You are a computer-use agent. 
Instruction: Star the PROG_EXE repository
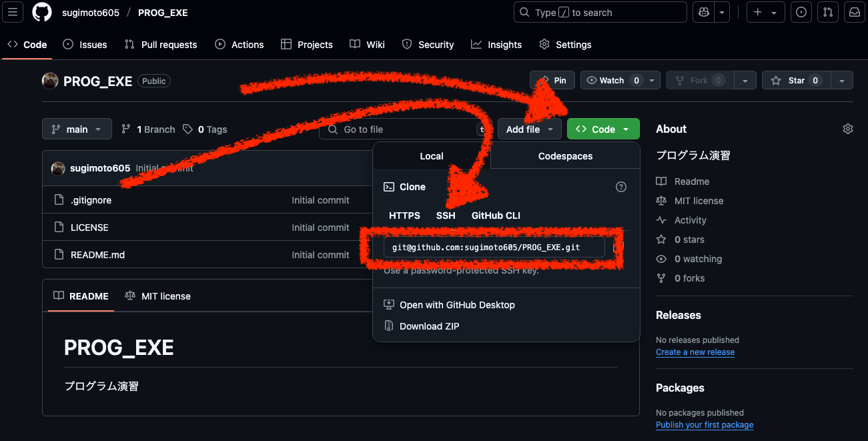797,80
